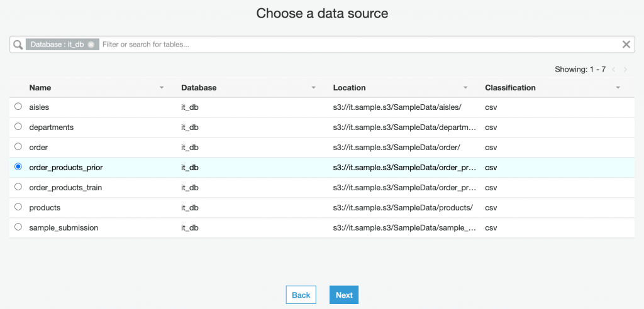Select the departments table radio button
The width and height of the screenshot is (644, 309).
pyautogui.click(x=18, y=127)
